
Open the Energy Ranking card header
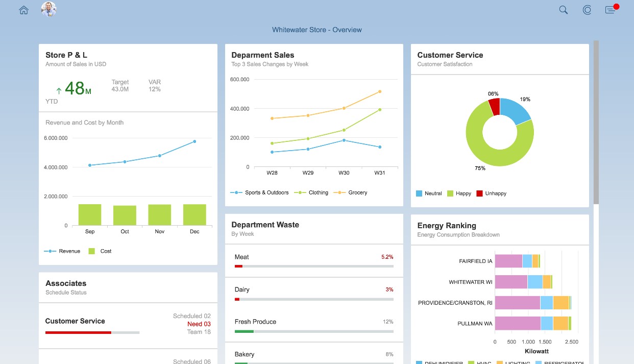point(499,230)
